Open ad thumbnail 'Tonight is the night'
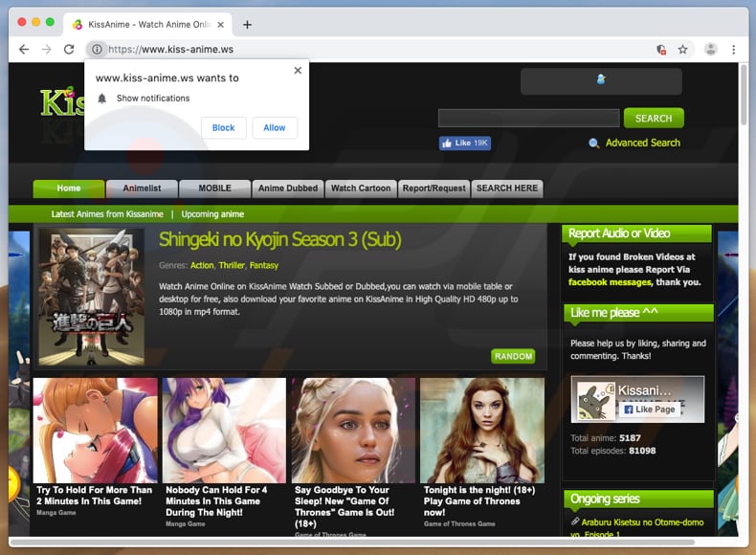 point(482,430)
